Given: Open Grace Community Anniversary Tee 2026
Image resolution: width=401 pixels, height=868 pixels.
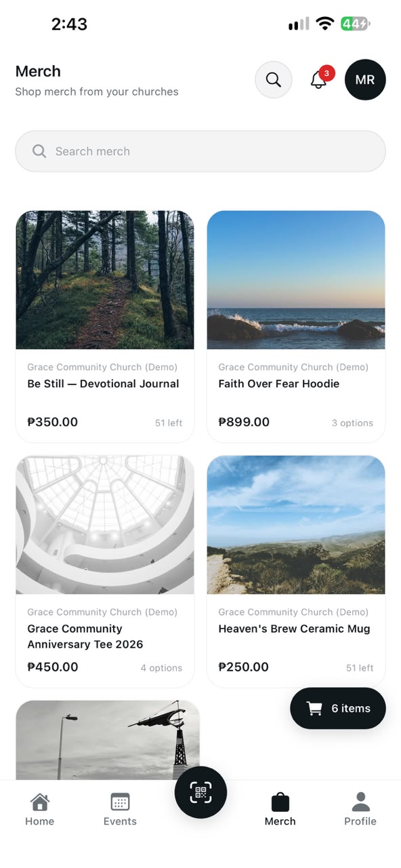Looking at the screenshot, I should point(85,637).
